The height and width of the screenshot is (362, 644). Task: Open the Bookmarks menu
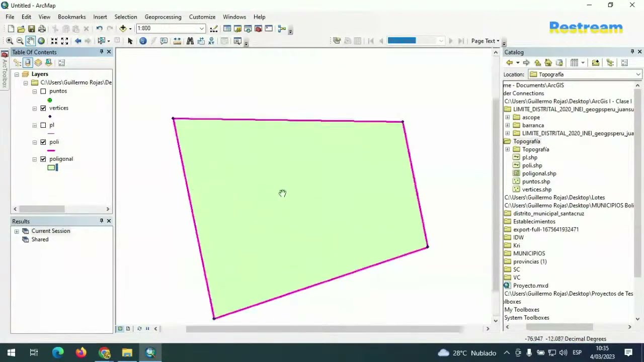tap(71, 17)
